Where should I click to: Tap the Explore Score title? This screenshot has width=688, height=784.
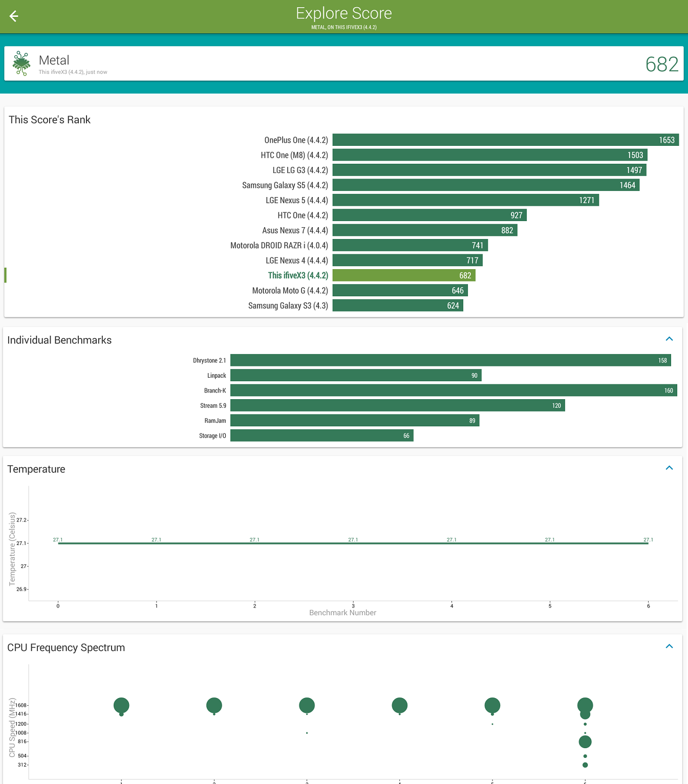(344, 13)
